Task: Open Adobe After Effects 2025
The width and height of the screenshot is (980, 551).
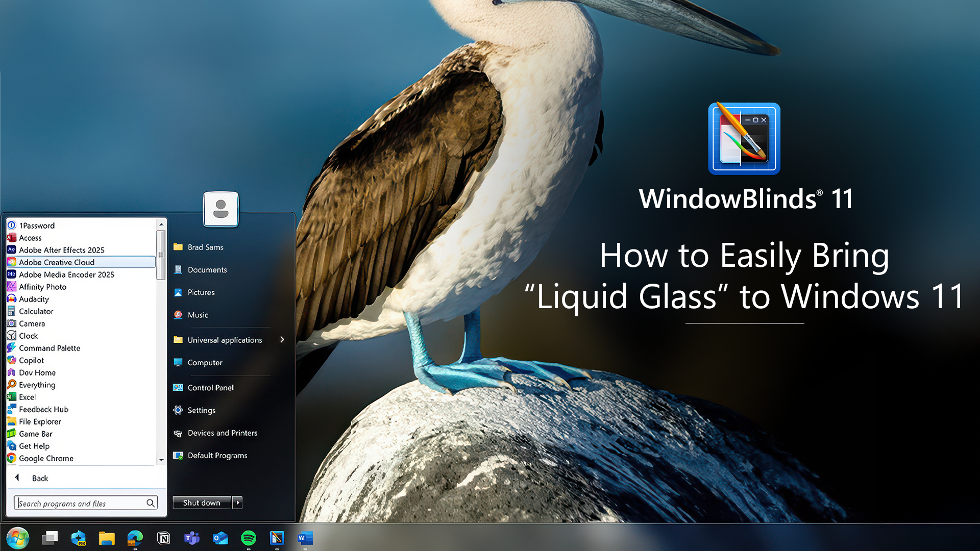Action: (x=81, y=250)
